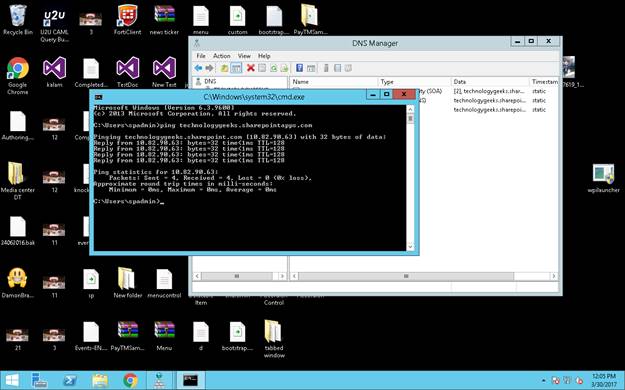Click the DNS Manager title bar system icon
Image resolution: width=625 pixels, height=390 pixels.
pos(197,43)
